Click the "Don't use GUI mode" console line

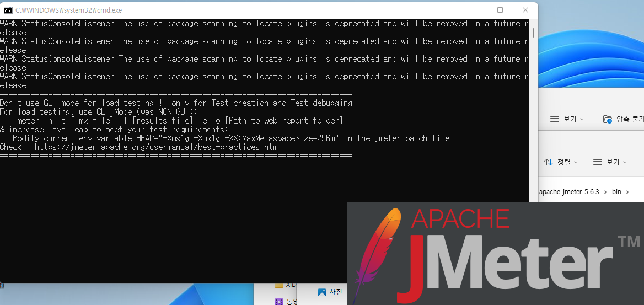tap(178, 103)
